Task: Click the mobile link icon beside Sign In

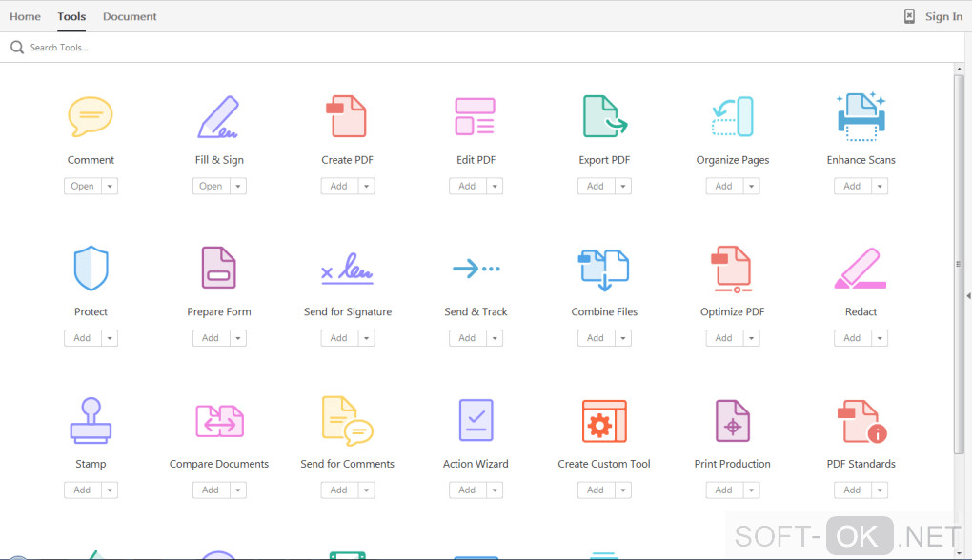Action: coord(909,16)
